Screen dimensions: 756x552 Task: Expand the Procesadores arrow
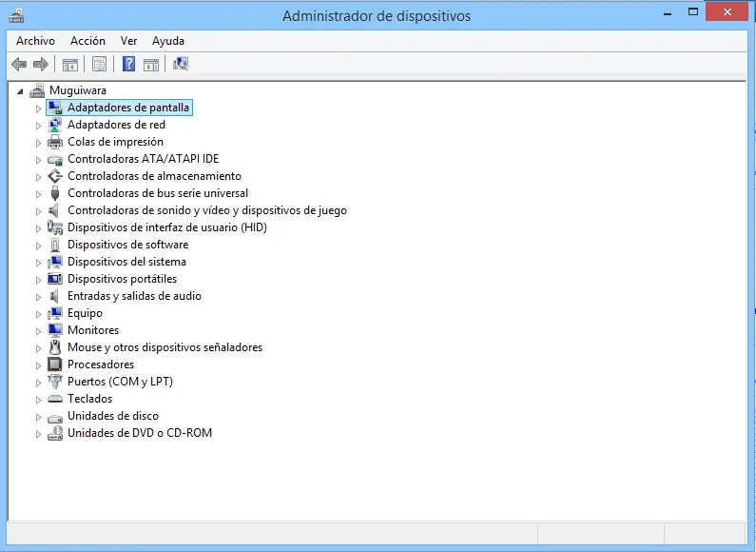[x=38, y=365]
